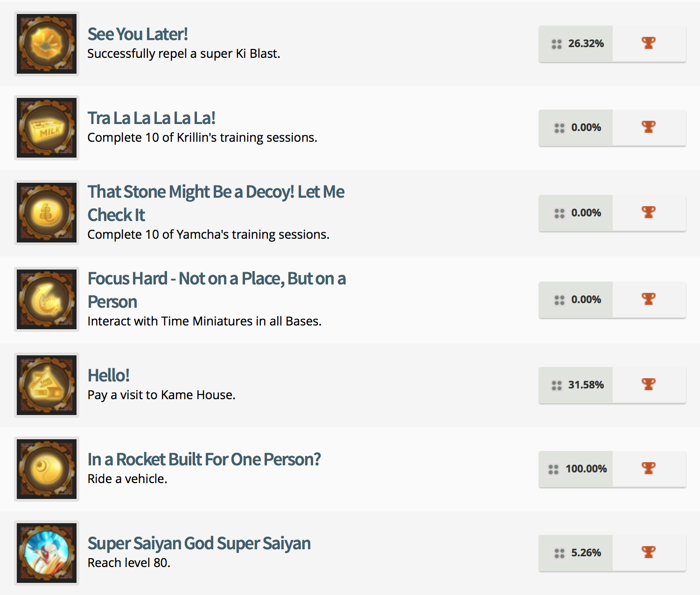The image size is (700, 595).
Task: Open the Focus Hard trophy title link
Action: pos(217,279)
